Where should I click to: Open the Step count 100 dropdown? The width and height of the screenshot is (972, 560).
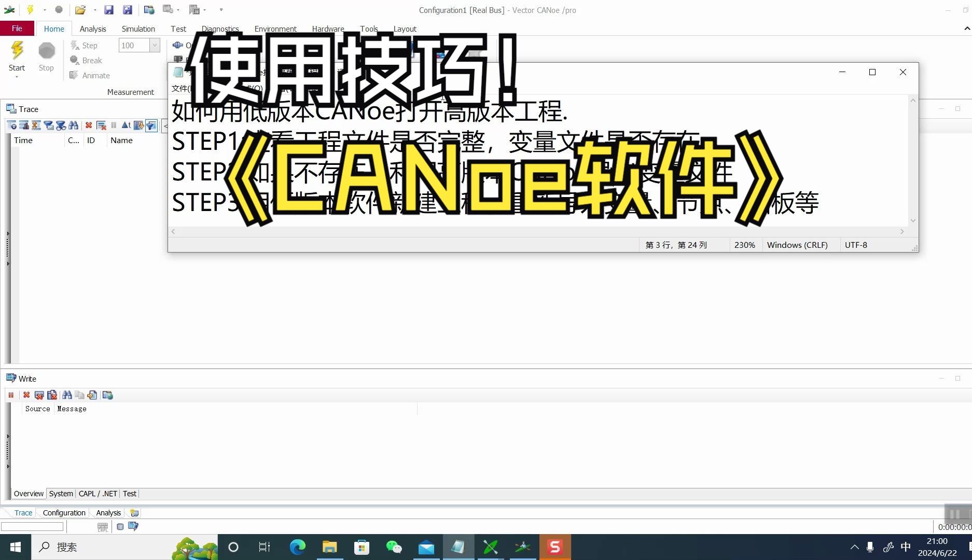154,45
